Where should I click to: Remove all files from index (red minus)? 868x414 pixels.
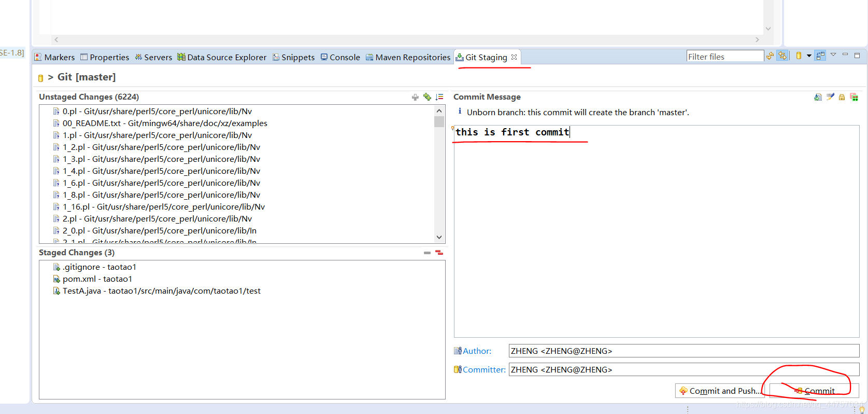pyautogui.click(x=439, y=253)
